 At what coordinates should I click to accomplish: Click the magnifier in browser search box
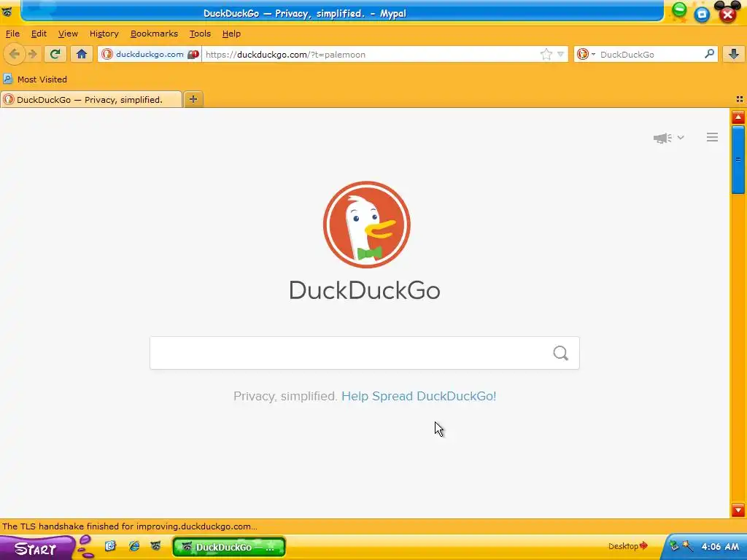pyautogui.click(x=709, y=54)
